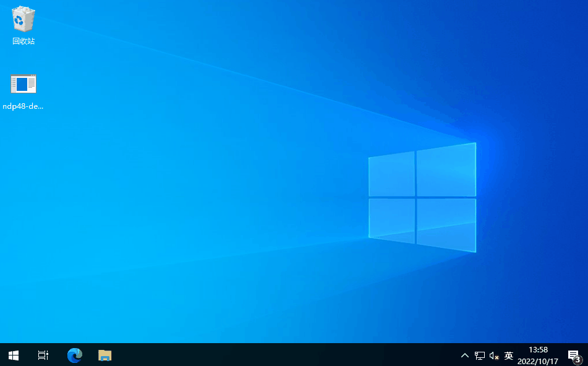
Task: Open Task View on the taskbar
Action: 43,355
